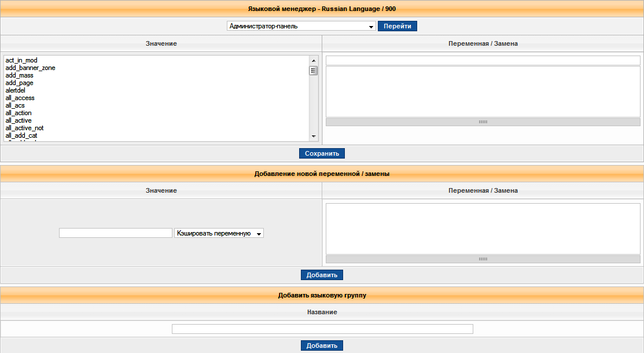
Task: Open the Кэшировать переменную dropdown
Action: click(x=219, y=233)
